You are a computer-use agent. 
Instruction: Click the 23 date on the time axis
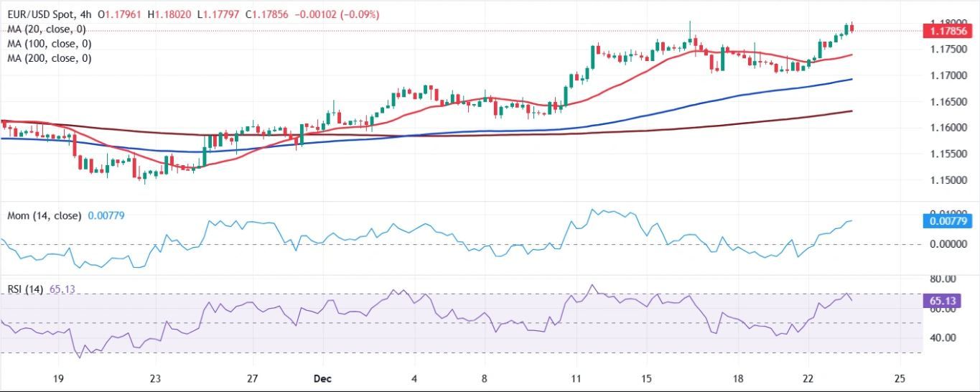pyautogui.click(x=154, y=378)
